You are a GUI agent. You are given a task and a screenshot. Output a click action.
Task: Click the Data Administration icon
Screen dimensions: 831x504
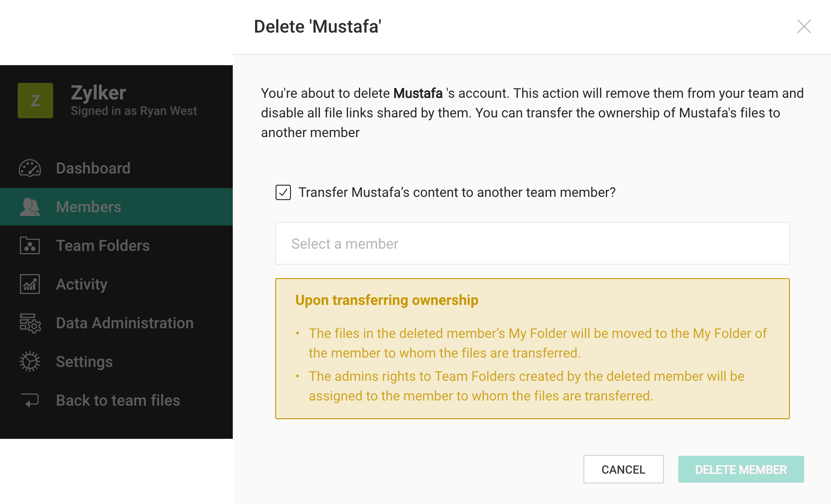click(30, 323)
